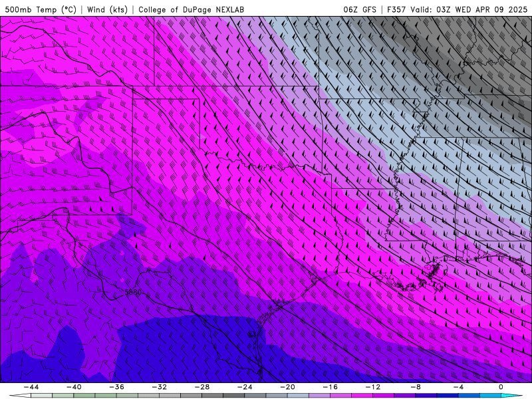Click the -20 colorbar scale value
The width and height of the screenshot is (532, 399).
pos(287,387)
